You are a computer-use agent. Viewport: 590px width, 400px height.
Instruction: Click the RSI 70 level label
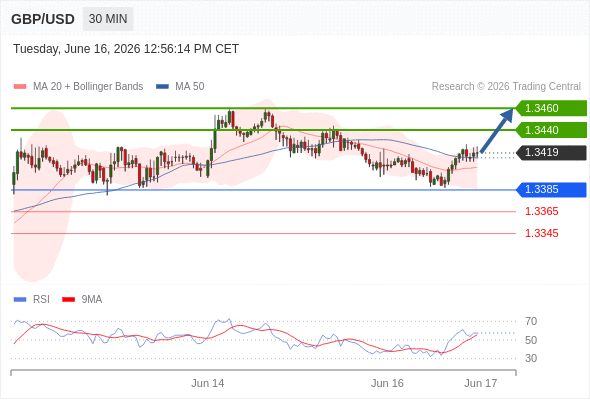click(531, 322)
